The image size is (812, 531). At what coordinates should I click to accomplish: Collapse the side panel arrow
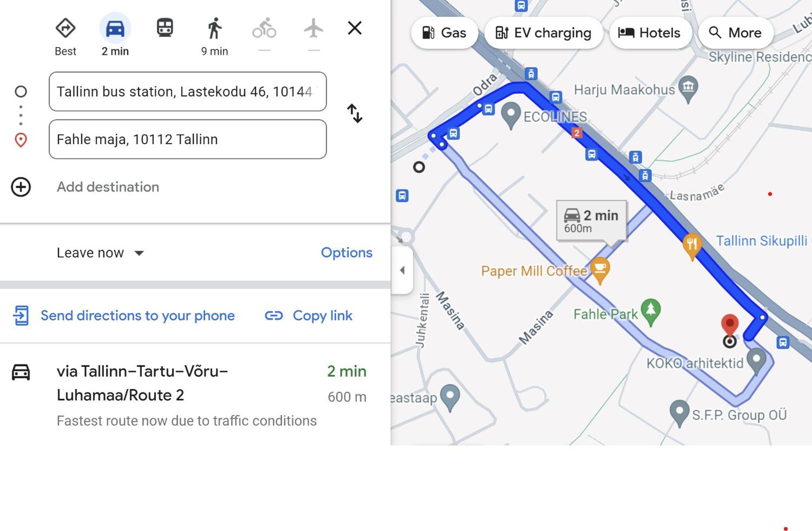point(402,270)
